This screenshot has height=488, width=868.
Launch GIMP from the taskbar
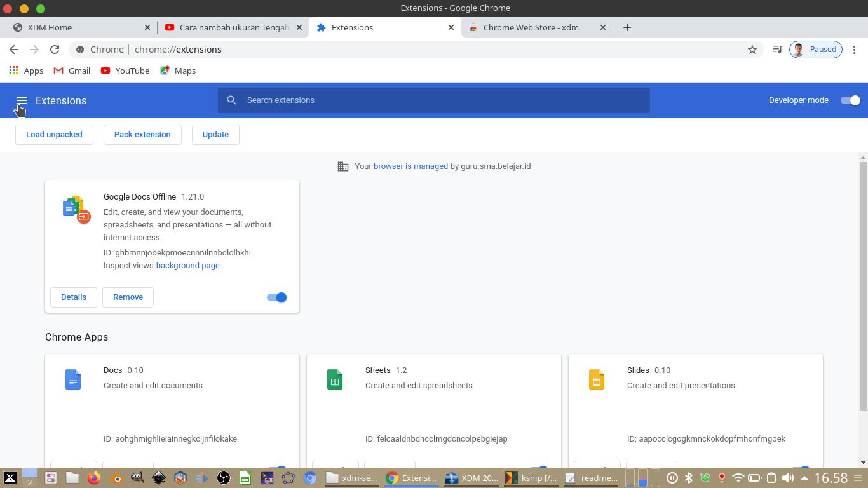click(x=137, y=478)
